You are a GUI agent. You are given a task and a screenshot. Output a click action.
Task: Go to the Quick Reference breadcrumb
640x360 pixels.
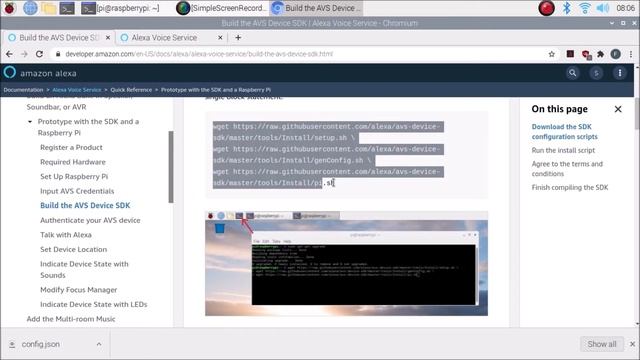click(x=131, y=90)
